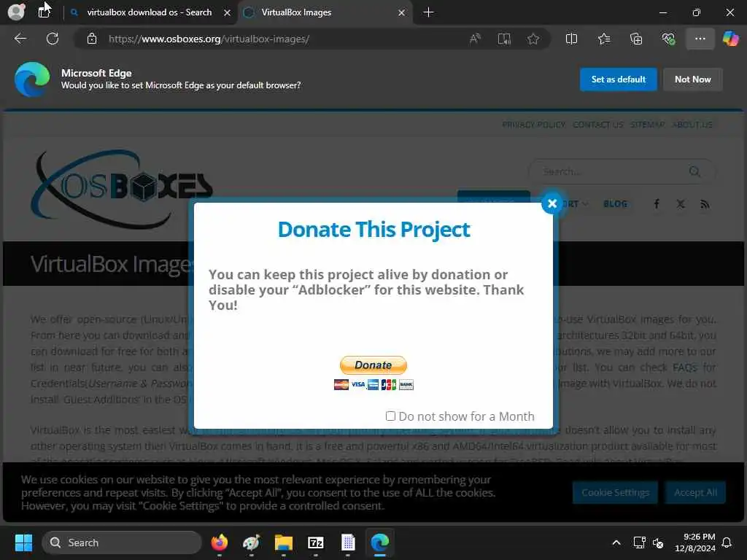
Task: Enter Immersive Reader mode
Action: click(x=504, y=39)
